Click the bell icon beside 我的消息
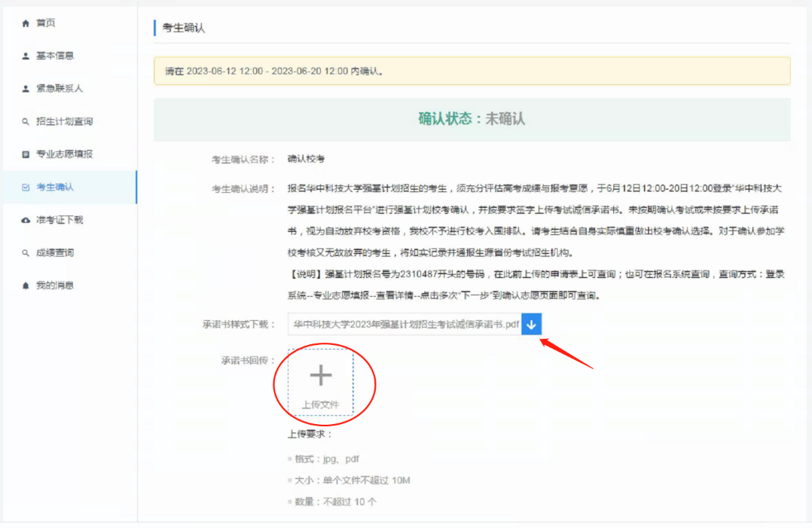The width and height of the screenshot is (812, 528). click(x=26, y=286)
